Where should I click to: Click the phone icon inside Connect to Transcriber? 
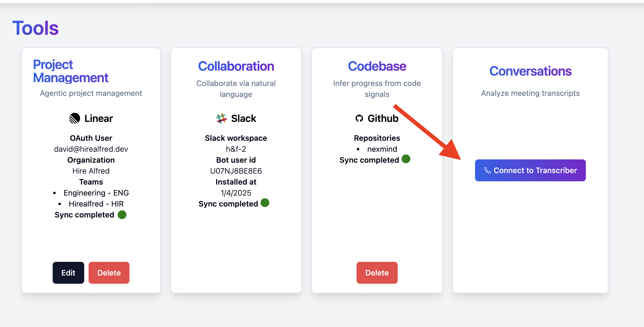point(488,170)
